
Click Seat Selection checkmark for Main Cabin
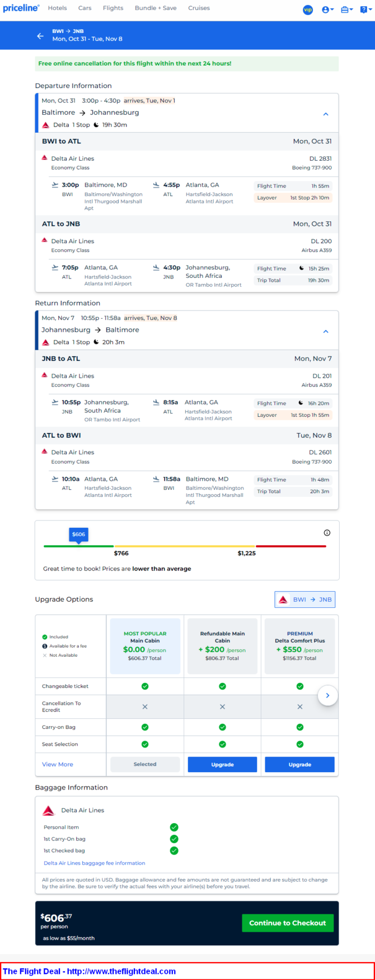(x=145, y=744)
